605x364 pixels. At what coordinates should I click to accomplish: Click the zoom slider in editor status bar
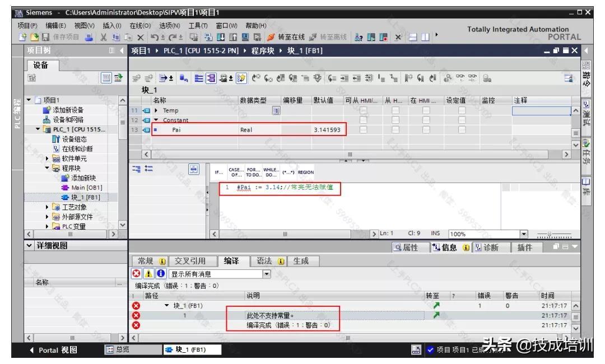554,235
